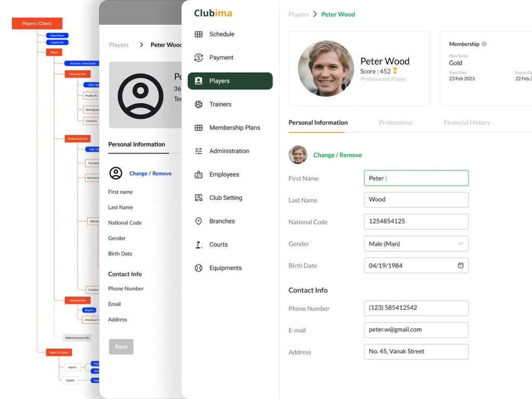Switch to Financial History tab
The height and width of the screenshot is (399, 532).
point(467,123)
